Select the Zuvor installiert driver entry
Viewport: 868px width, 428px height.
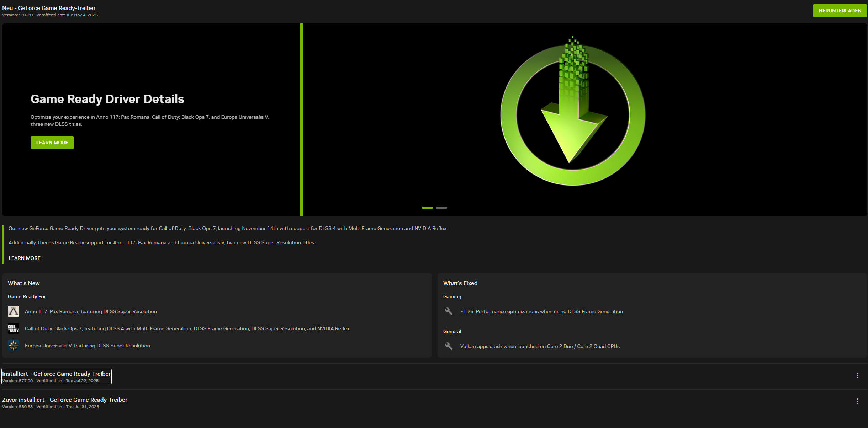[x=65, y=402]
